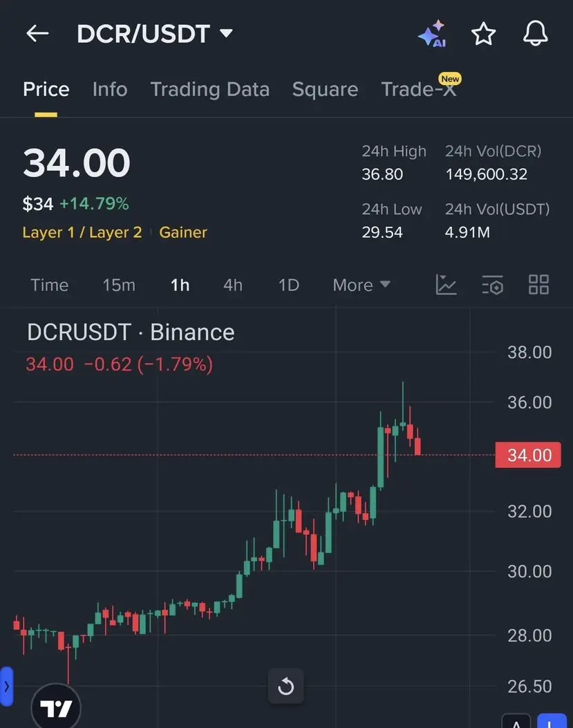Tap the Gainer tag
The width and height of the screenshot is (573, 728).
click(183, 232)
